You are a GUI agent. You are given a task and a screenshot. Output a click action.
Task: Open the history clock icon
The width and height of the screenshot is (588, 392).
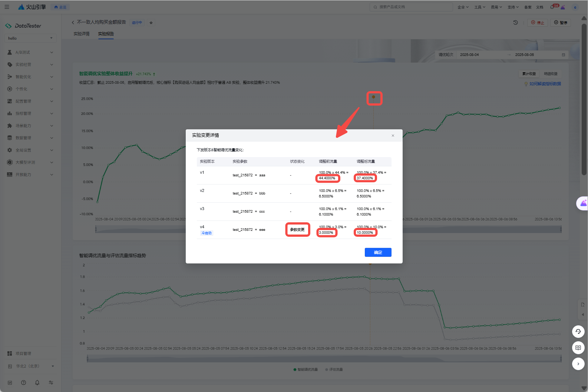515,23
